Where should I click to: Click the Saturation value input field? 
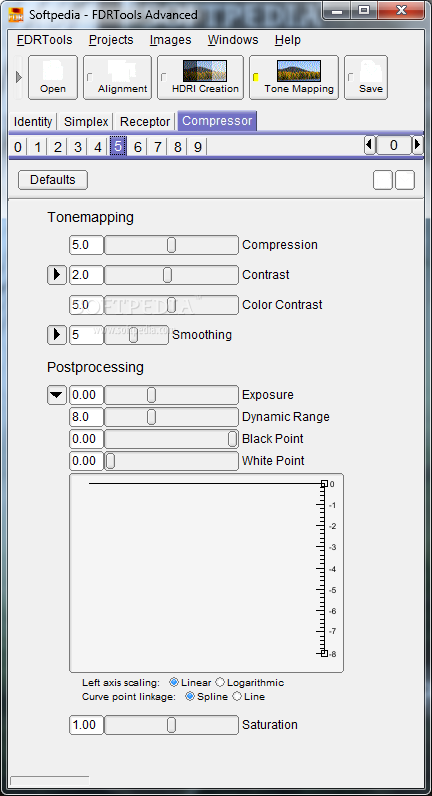(86, 725)
